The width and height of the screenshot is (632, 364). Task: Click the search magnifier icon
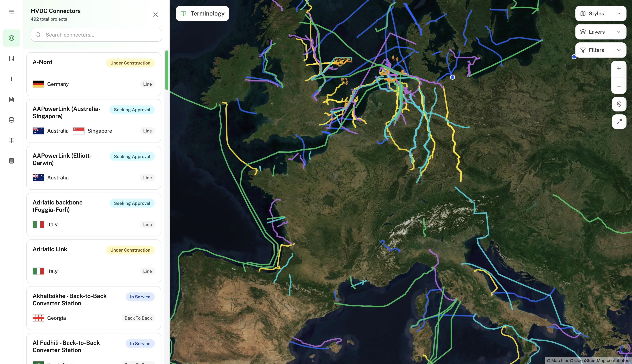[38, 35]
